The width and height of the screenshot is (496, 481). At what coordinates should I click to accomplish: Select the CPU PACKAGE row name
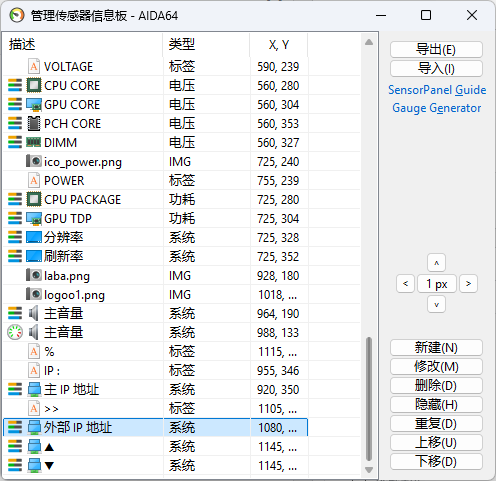82,200
